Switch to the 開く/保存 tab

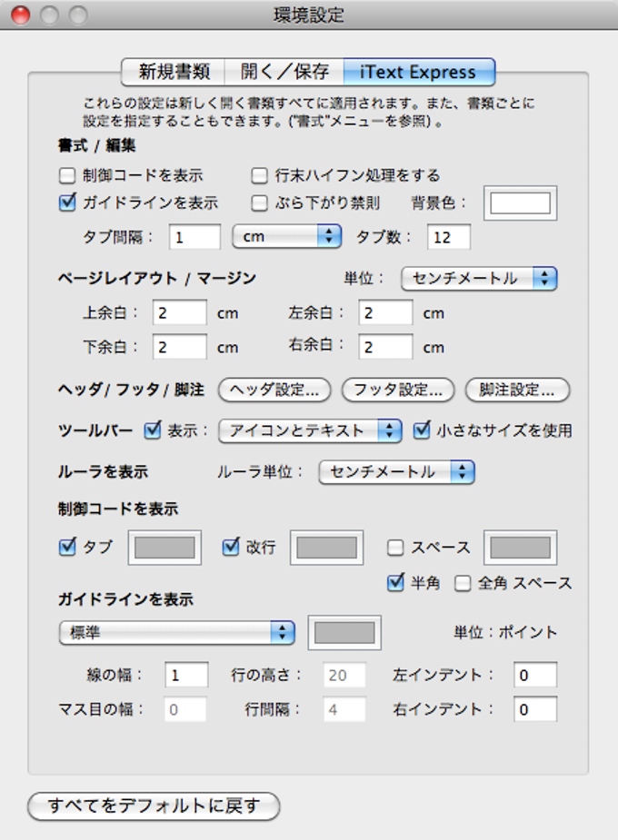coord(284,72)
